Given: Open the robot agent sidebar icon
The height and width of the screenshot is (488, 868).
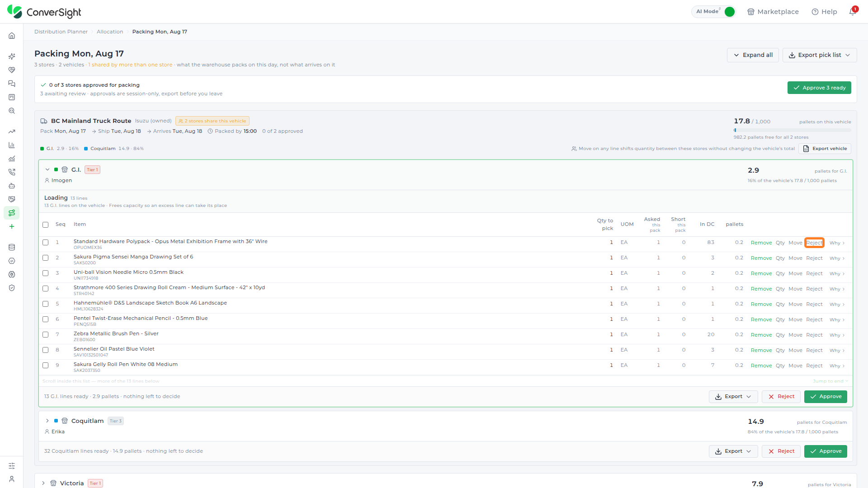Looking at the screenshot, I should pos(12,186).
